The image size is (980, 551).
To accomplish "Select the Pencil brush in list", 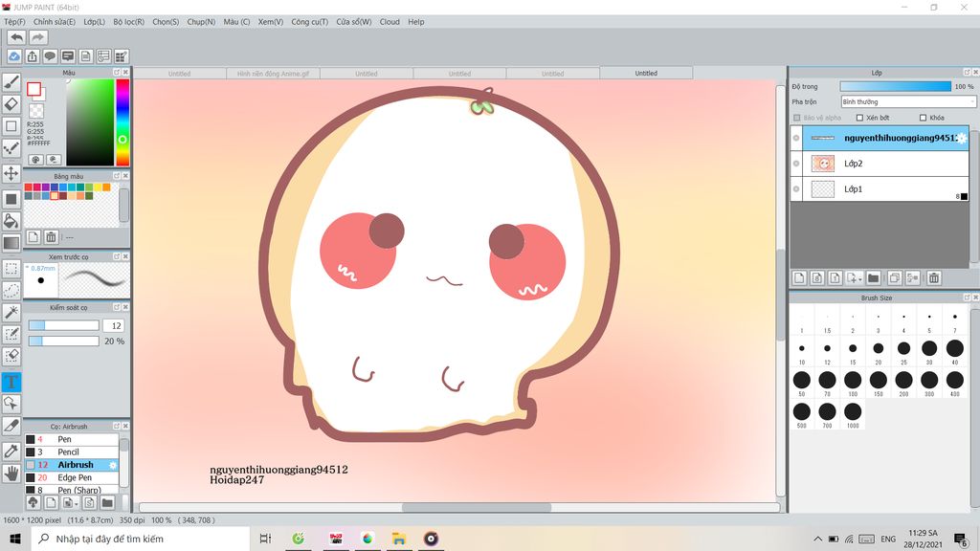I will point(71,452).
